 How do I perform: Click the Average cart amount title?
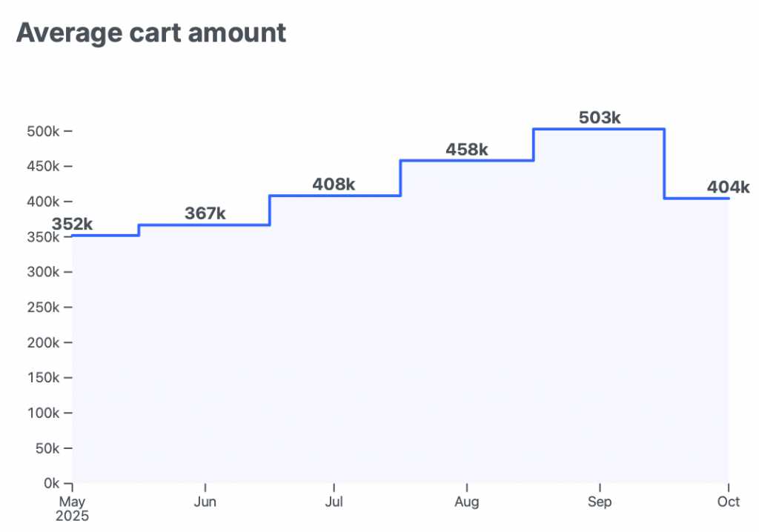(x=151, y=33)
